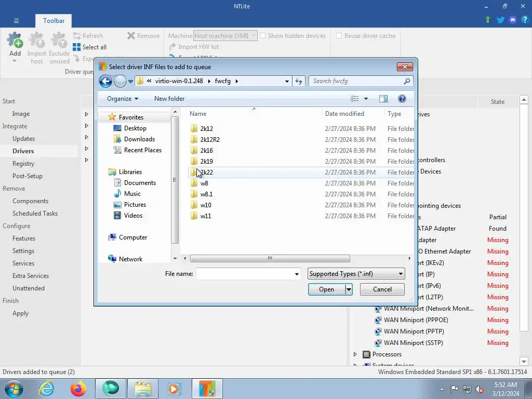Screen dimensions: 532x399
Task: Toggle the preview pane icon
Action: tap(383, 99)
